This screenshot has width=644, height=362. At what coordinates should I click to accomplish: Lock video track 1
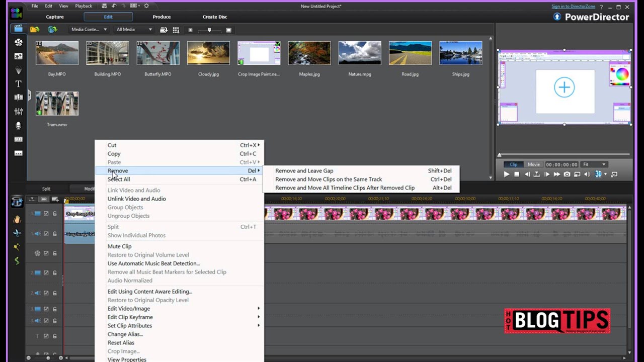(x=55, y=214)
